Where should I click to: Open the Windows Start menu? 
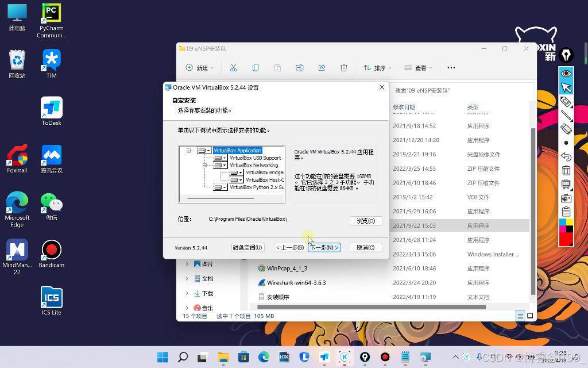(x=163, y=357)
